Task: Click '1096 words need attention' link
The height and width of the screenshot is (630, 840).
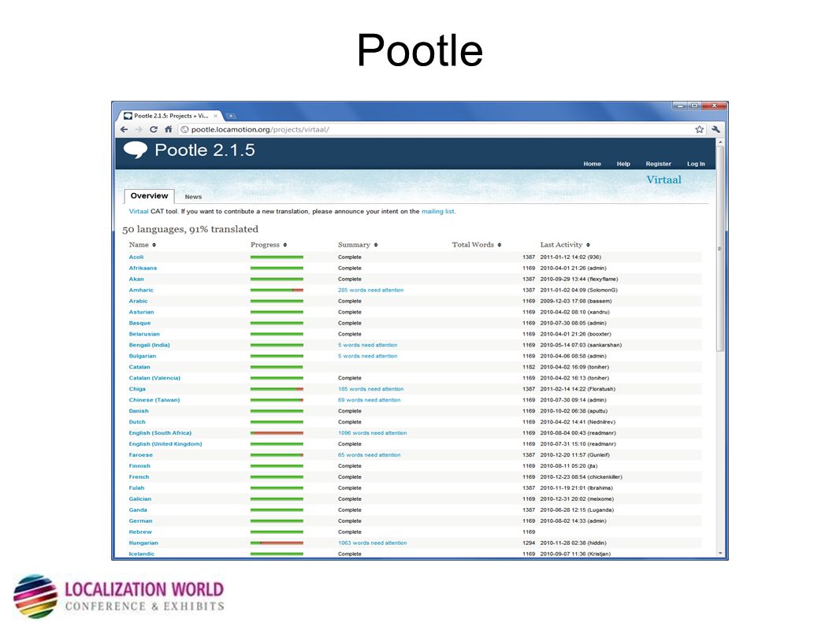Action: (x=372, y=433)
